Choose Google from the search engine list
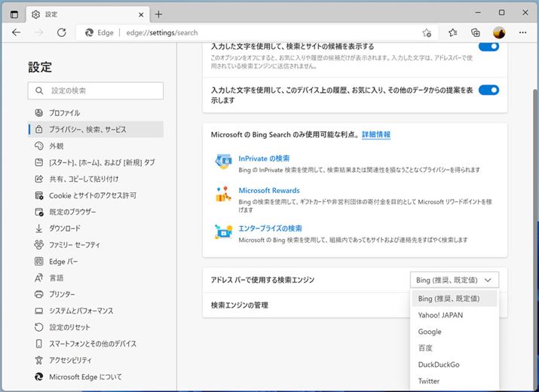Viewport: 539px width, 392px height. point(430,332)
